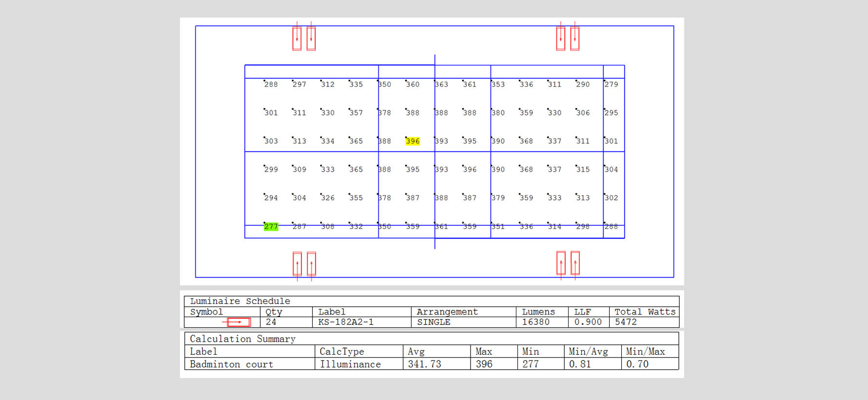Image resolution: width=868 pixels, height=400 pixels.
Task: Select the Badminton court label cell
Action: click(231, 364)
